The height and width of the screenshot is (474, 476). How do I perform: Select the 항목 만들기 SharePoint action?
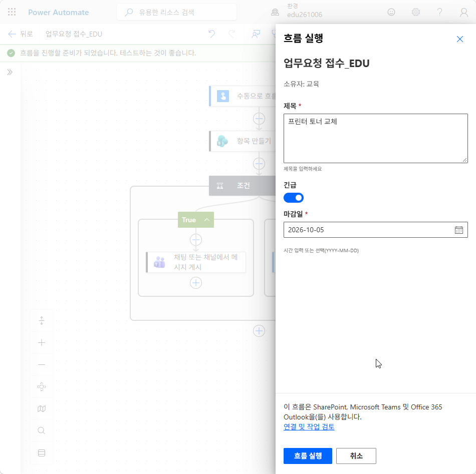click(242, 141)
